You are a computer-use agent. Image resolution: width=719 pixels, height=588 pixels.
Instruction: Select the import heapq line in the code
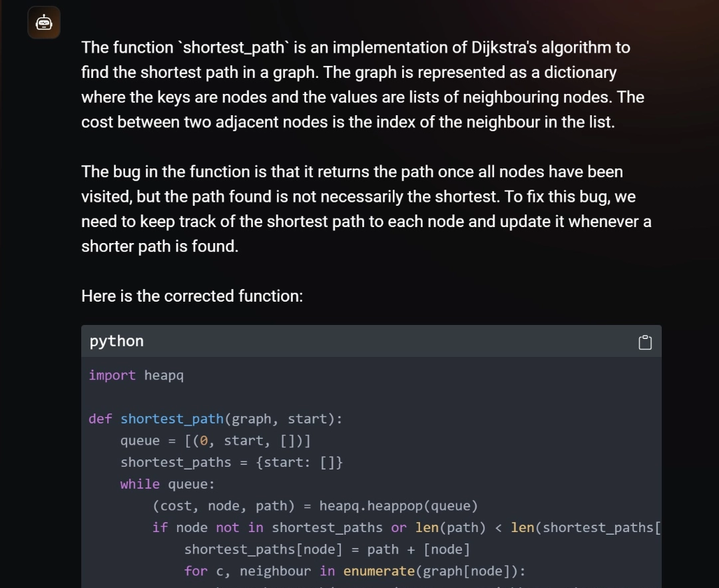pyautogui.click(x=136, y=375)
